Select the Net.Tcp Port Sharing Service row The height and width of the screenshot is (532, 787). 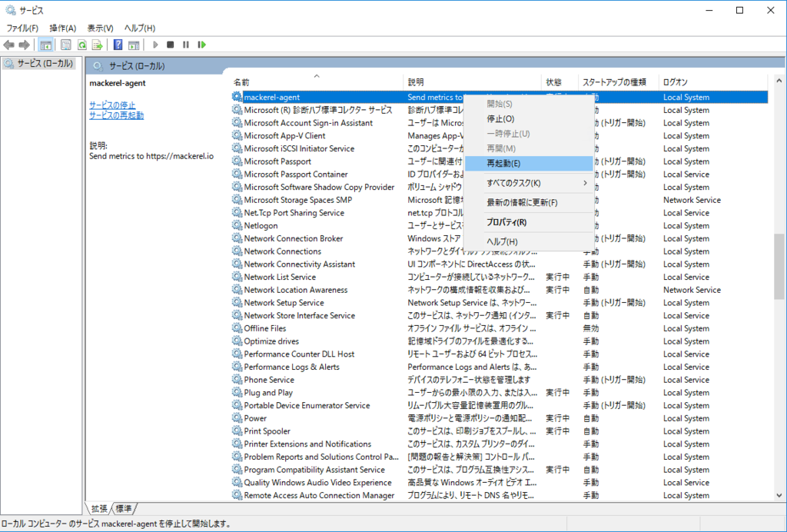pyautogui.click(x=500, y=213)
